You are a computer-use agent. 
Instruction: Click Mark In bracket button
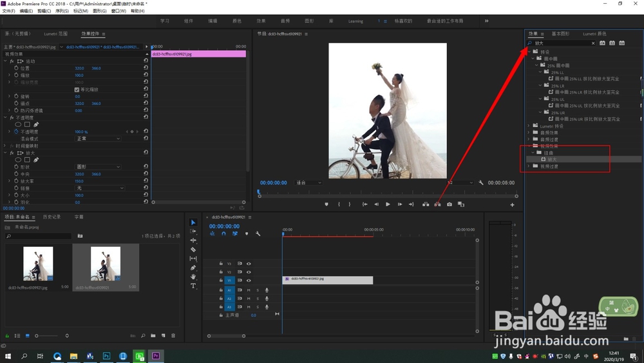tap(339, 204)
